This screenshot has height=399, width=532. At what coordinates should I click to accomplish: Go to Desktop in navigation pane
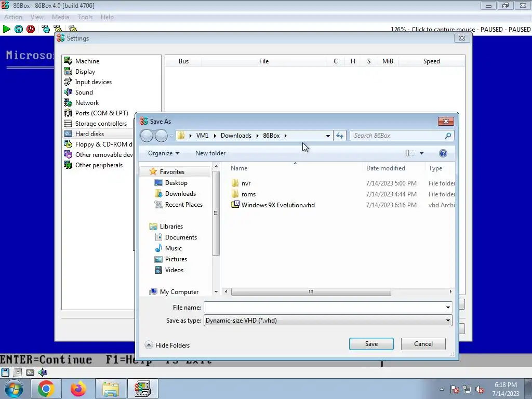(x=176, y=183)
